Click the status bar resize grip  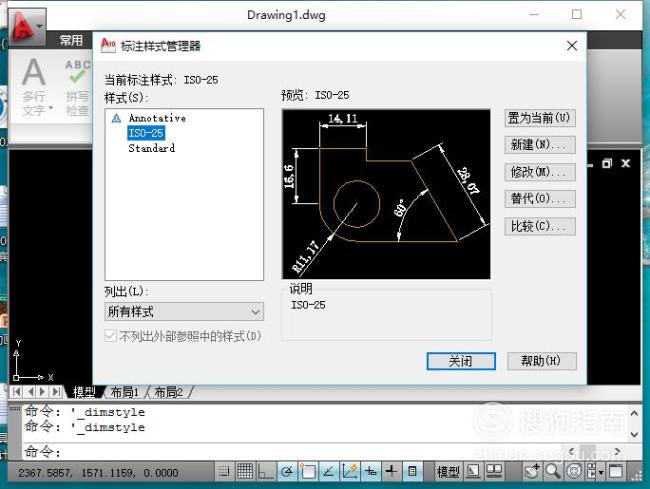point(635,474)
